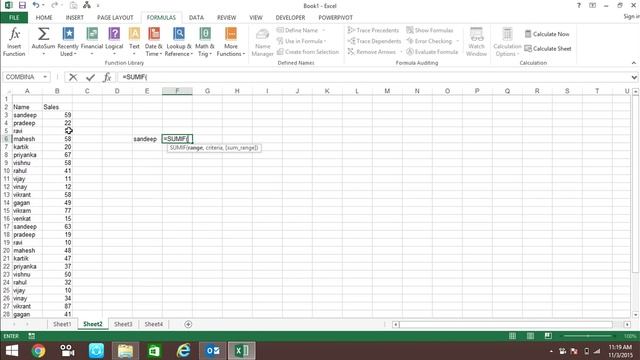This screenshot has height=360, width=640.
Task: Open Outlook from taskbar
Action: tap(212, 351)
